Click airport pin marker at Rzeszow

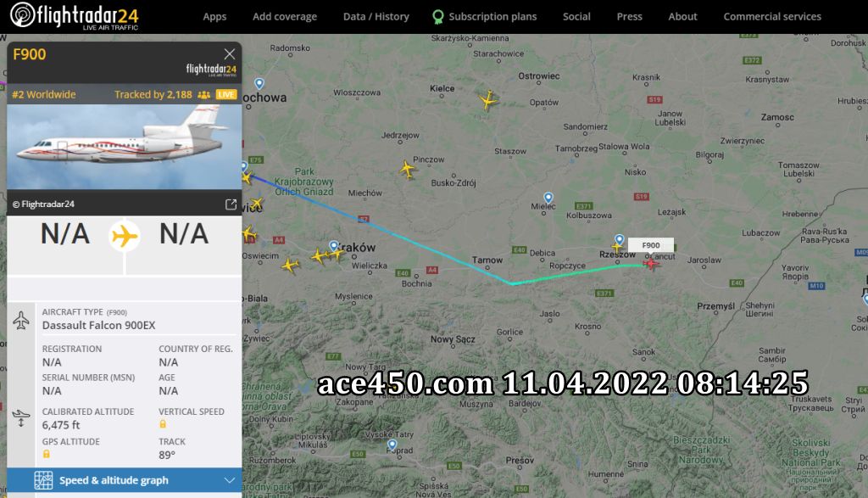pyautogui.click(x=620, y=240)
